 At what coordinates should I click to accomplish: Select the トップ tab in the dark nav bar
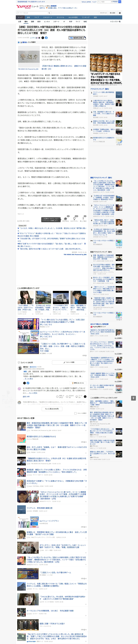click(20, 17)
